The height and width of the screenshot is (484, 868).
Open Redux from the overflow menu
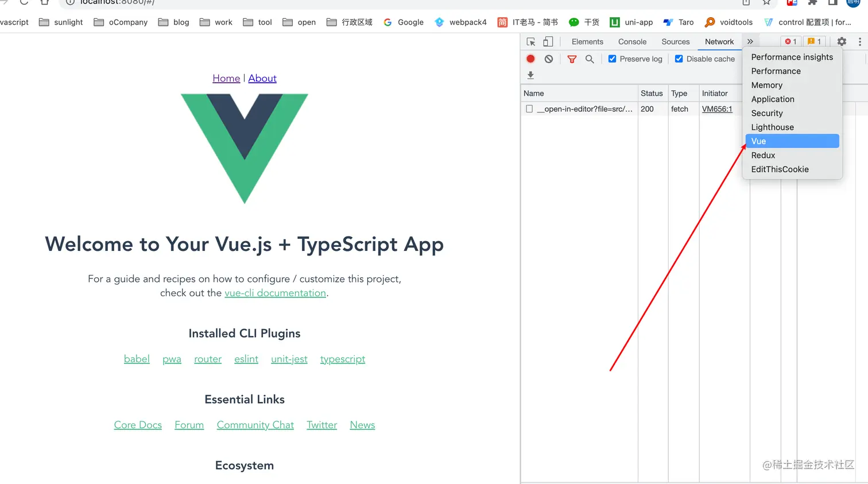[x=792, y=156]
